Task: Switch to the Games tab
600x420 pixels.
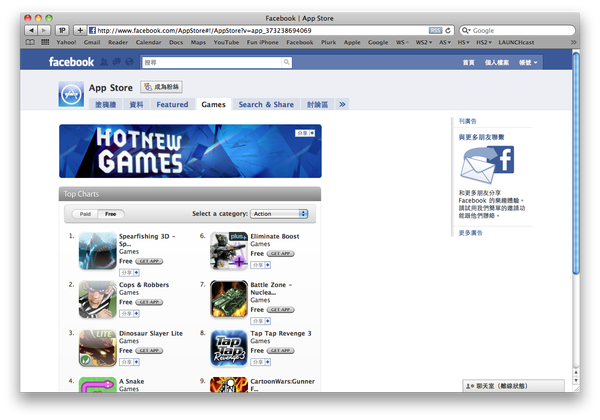Action: 214,104
